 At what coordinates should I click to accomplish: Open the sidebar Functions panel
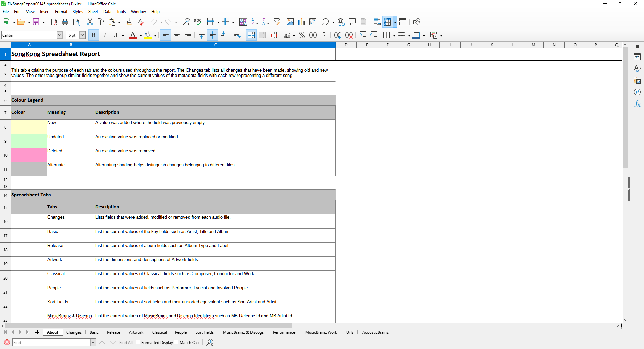pos(637,104)
